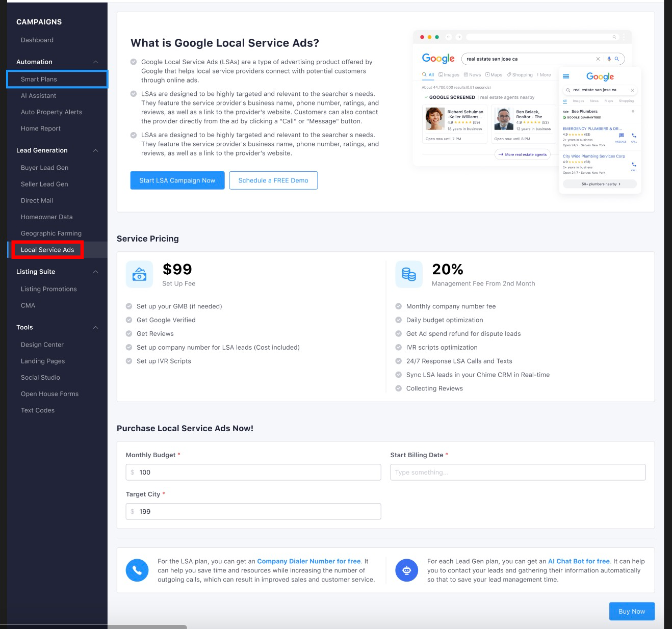Select Geographic Farming
The height and width of the screenshot is (629, 672).
pyautogui.click(x=51, y=233)
